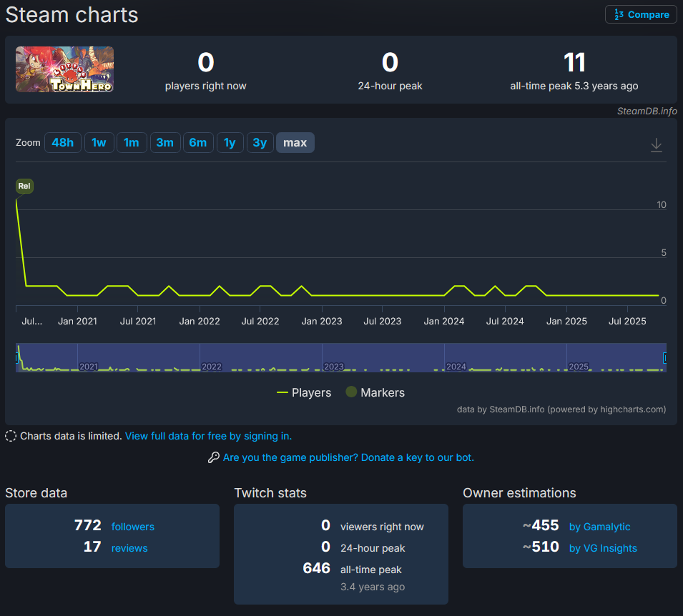The width and height of the screenshot is (683, 616).
Task: Click the ~455 owner estimate
Action: 541,525
